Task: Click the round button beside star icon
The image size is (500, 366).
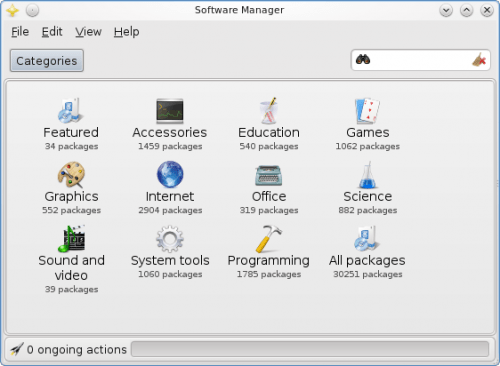Action: pos(32,11)
